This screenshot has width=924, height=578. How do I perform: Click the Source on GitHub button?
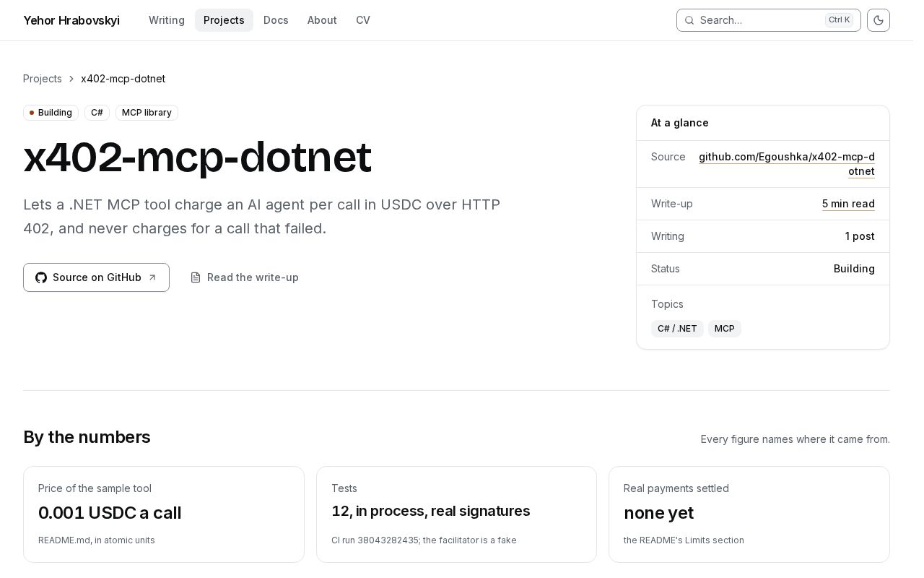(96, 277)
